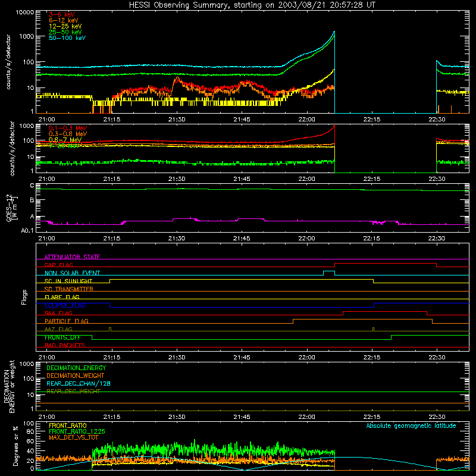Click the BAD_PACKETS flag label
This screenshot has height=476, width=476.
pos(65,345)
